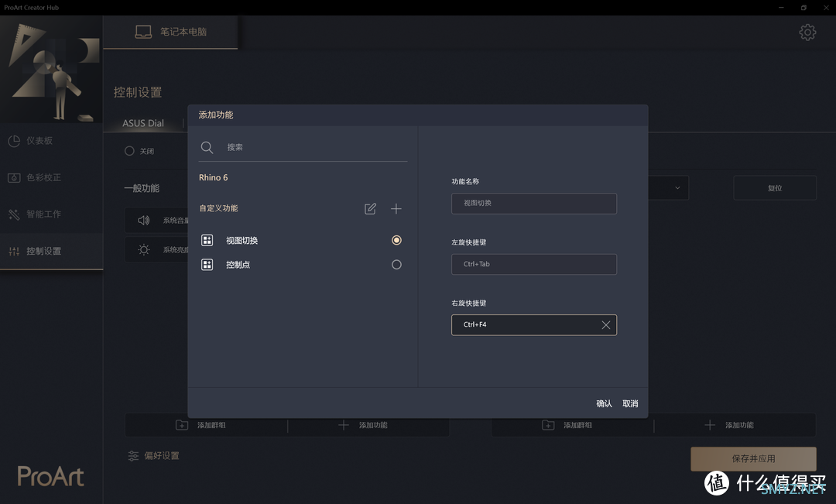Click the system volume speaker icon
This screenshot has height=504, width=836.
143,221
